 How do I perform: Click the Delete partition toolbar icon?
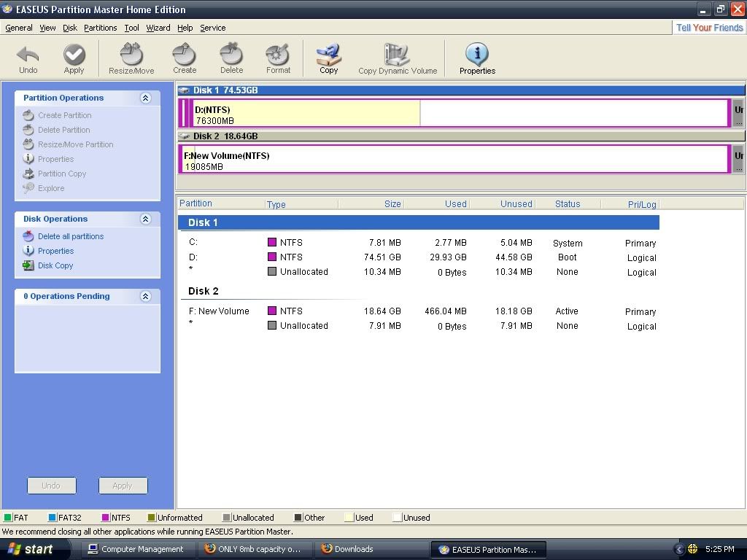(x=231, y=54)
